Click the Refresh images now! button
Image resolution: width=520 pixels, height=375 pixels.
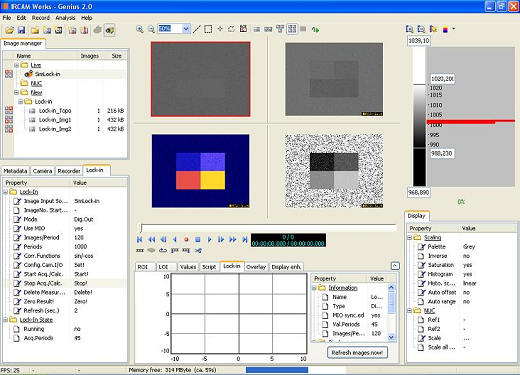click(x=357, y=353)
